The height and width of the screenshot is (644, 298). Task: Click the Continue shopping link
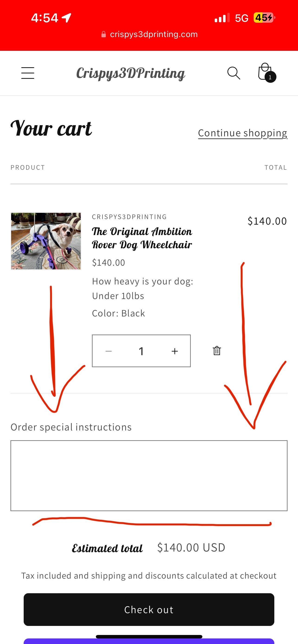tap(243, 133)
